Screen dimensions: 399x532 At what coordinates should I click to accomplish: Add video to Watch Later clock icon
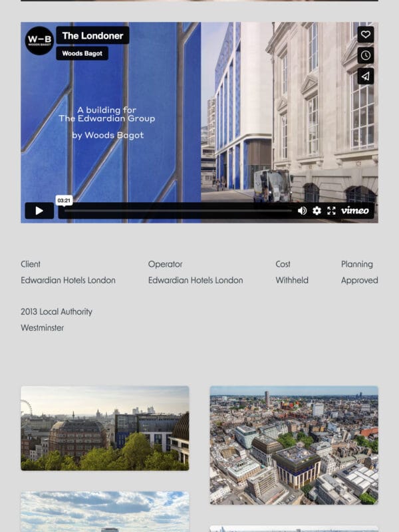[x=365, y=55]
